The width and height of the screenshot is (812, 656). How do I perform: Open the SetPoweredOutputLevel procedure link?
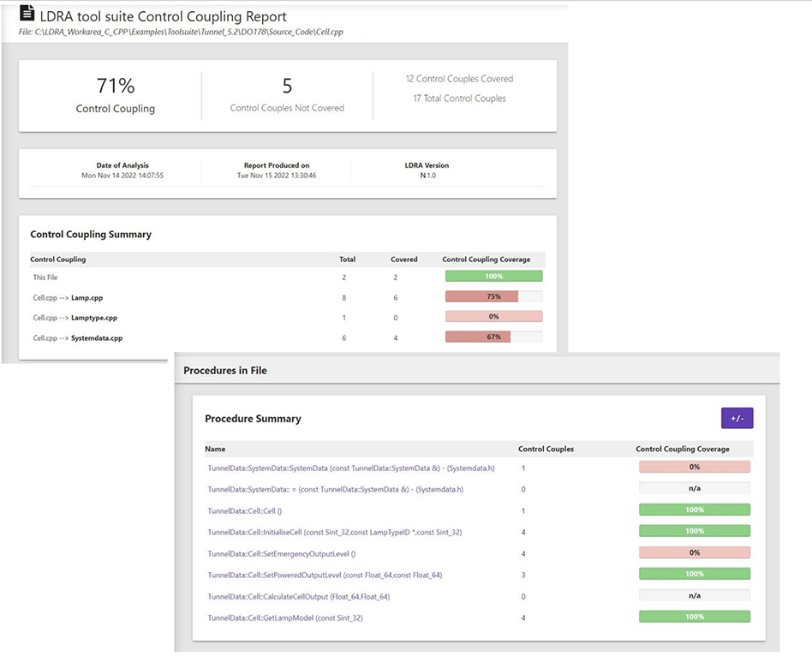click(325, 575)
